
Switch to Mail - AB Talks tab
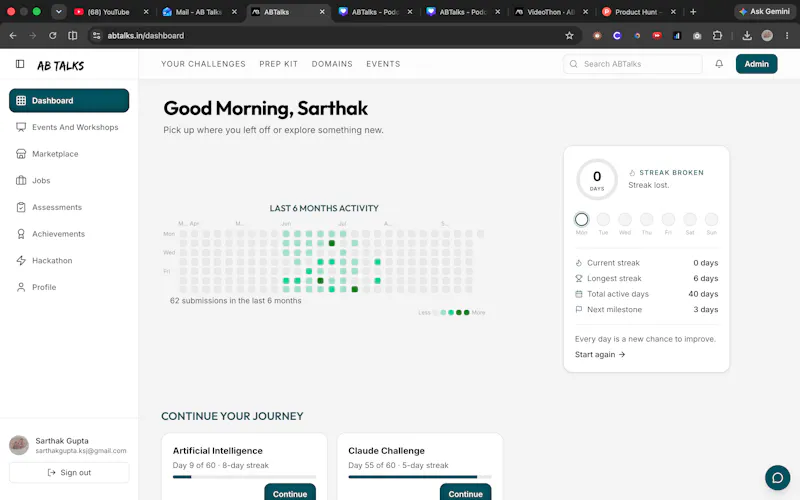click(x=198, y=12)
